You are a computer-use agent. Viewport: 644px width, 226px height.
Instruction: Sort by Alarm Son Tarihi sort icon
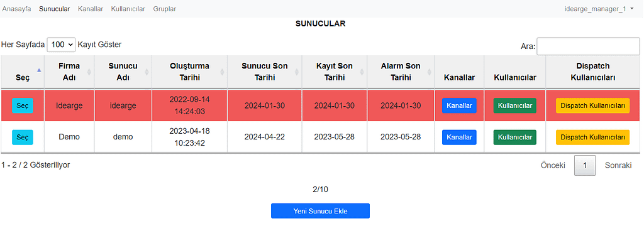(x=429, y=72)
